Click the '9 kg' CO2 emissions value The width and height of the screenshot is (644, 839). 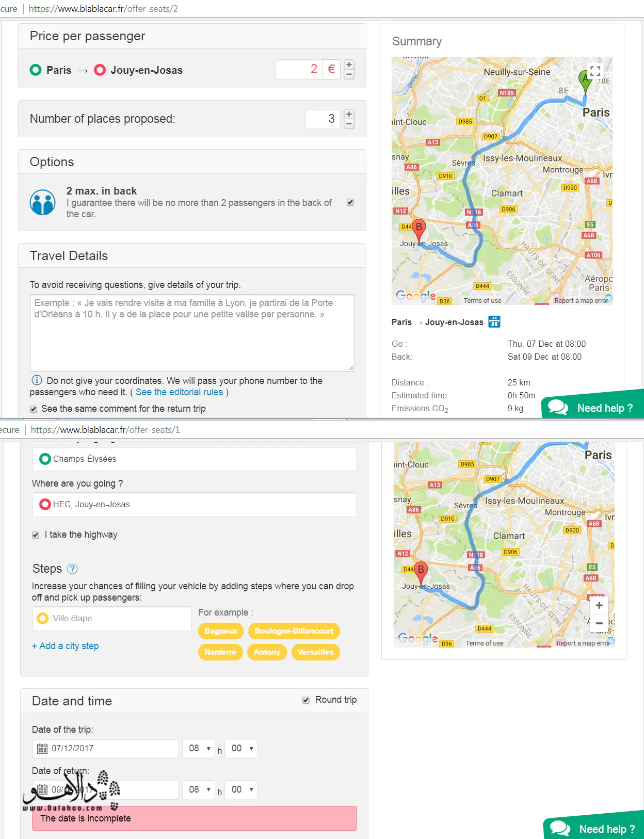tap(515, 408)
